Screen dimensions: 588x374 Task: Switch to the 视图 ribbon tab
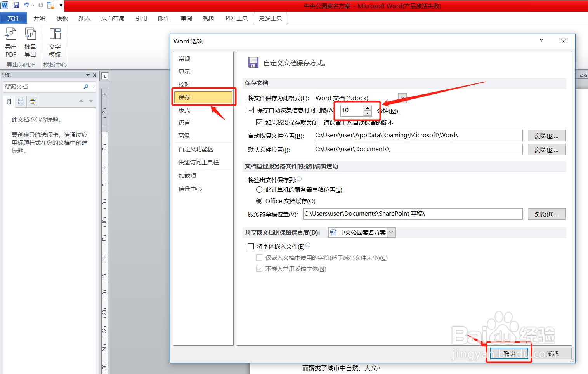[209, 18]
